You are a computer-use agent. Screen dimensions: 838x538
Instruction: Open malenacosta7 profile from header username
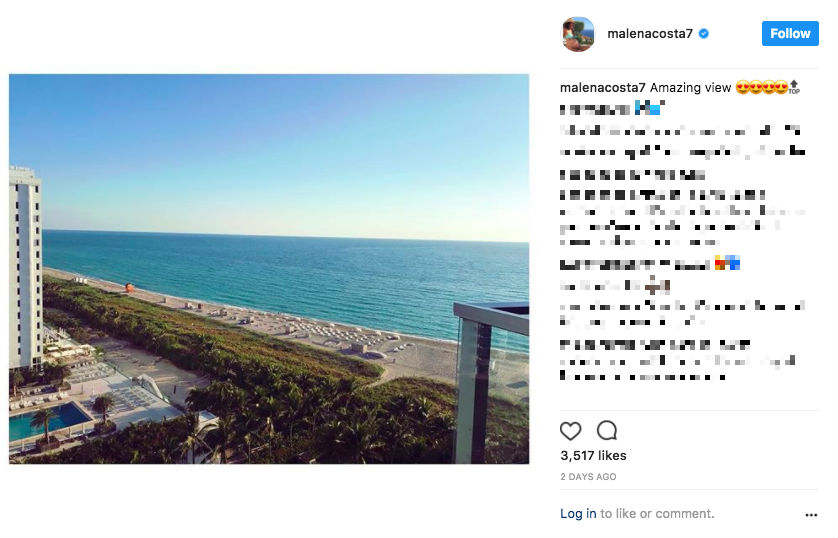649,34
